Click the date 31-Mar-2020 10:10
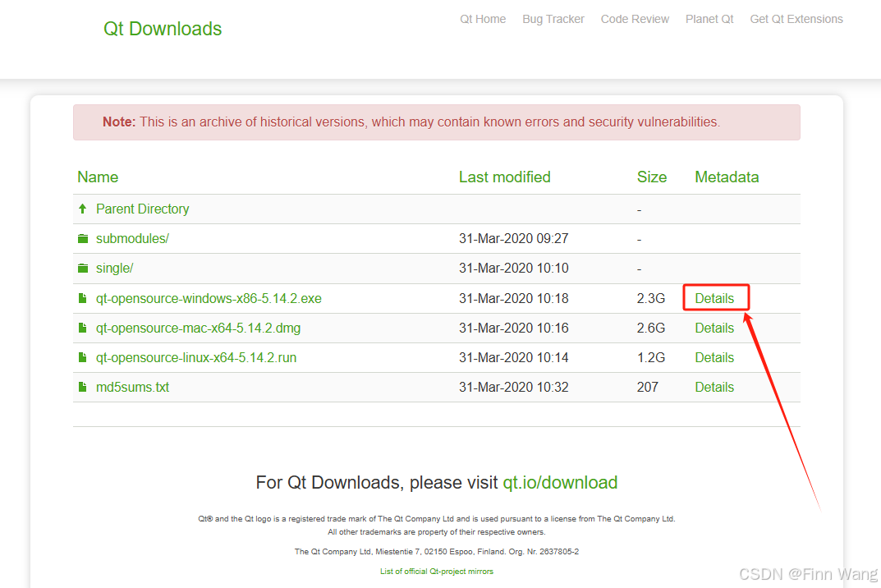 pos(513,269)
